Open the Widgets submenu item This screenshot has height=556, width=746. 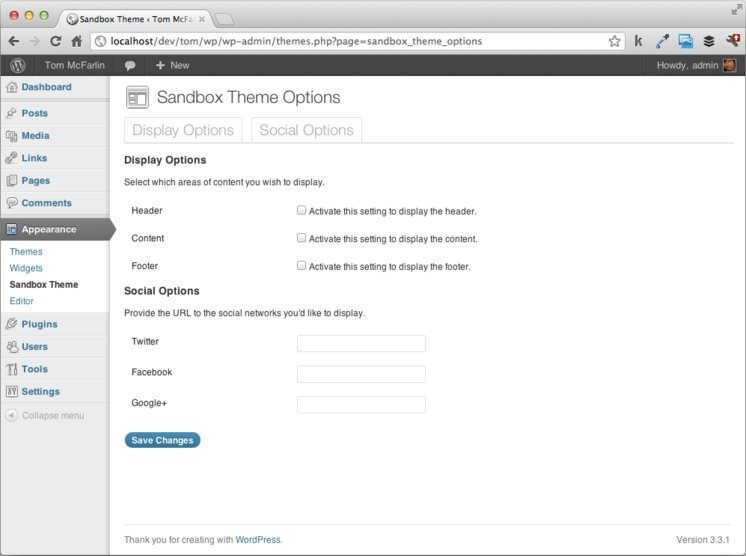coord(26,268)
